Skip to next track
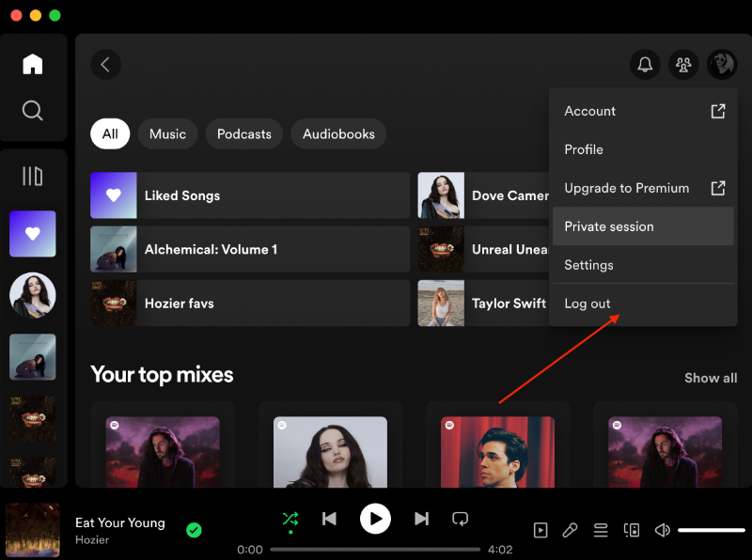752x560 pixels. [421, 519]
